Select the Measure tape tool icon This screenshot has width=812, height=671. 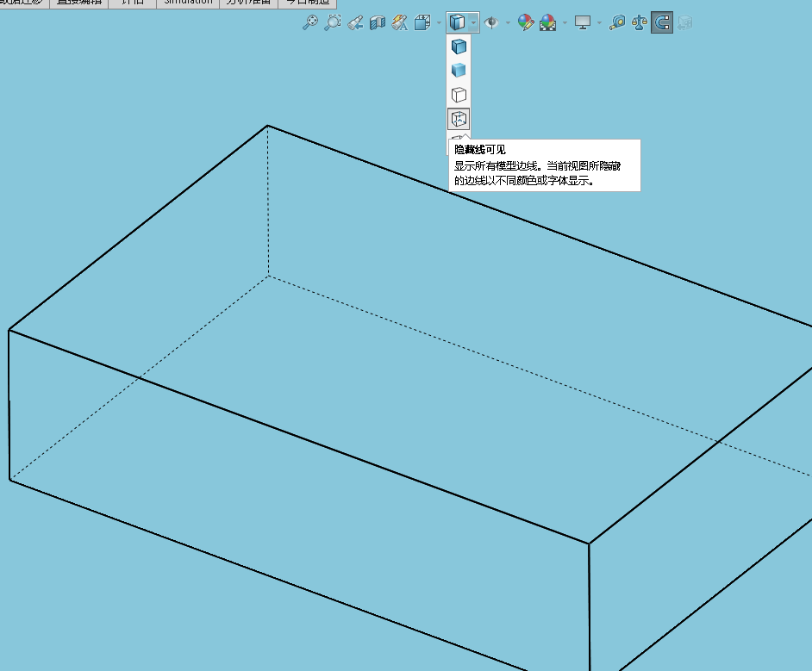617,22
